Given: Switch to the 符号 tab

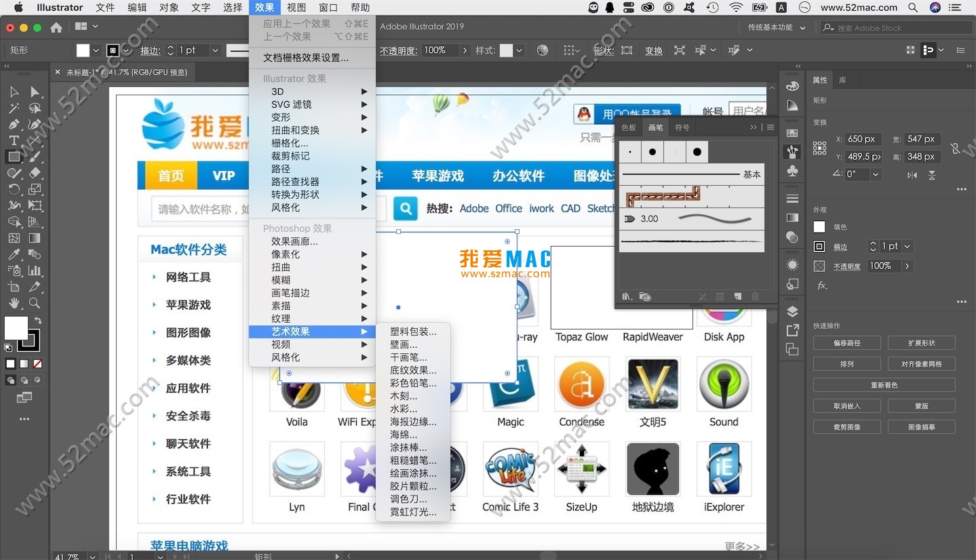Looking at the screenshot, I should (682, 127).
